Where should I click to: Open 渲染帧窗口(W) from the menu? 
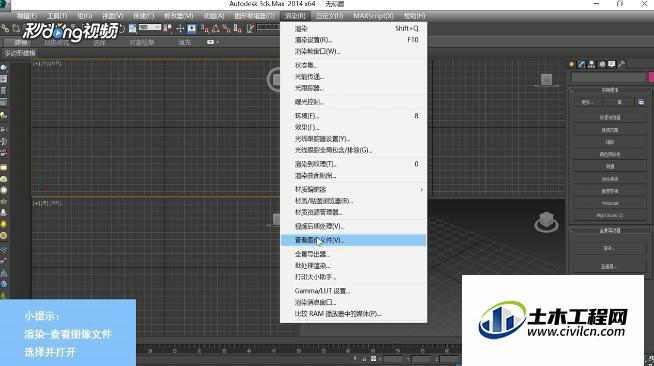[353, 52]
